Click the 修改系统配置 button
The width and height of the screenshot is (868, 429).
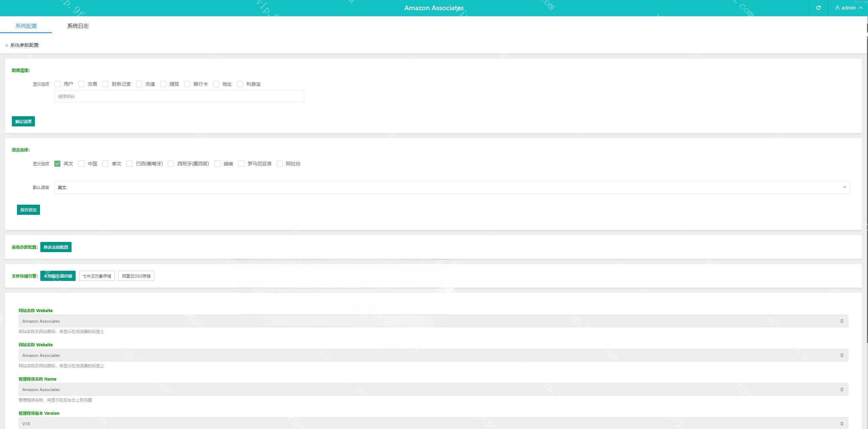coord(56,247)
